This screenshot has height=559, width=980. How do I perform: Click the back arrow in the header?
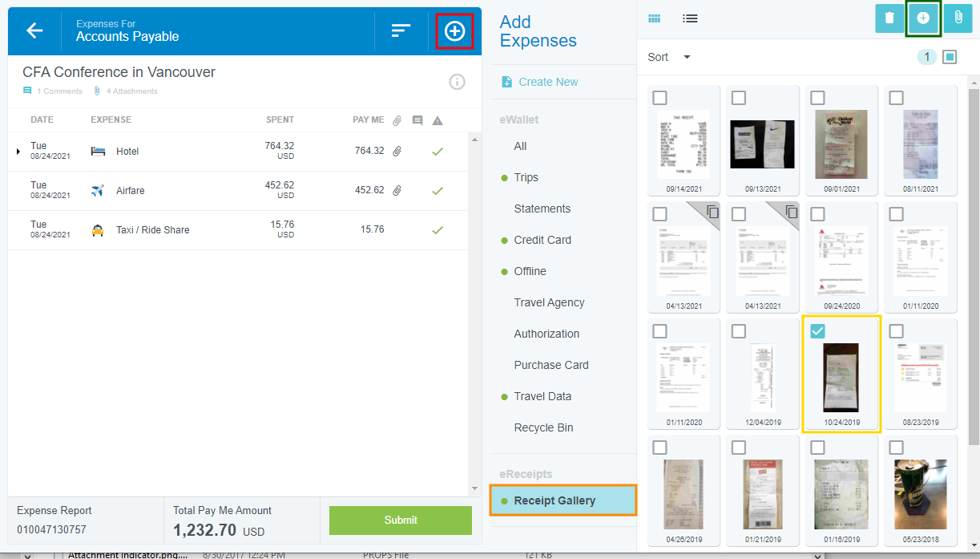pyautogui.click(x=34, y=30)
